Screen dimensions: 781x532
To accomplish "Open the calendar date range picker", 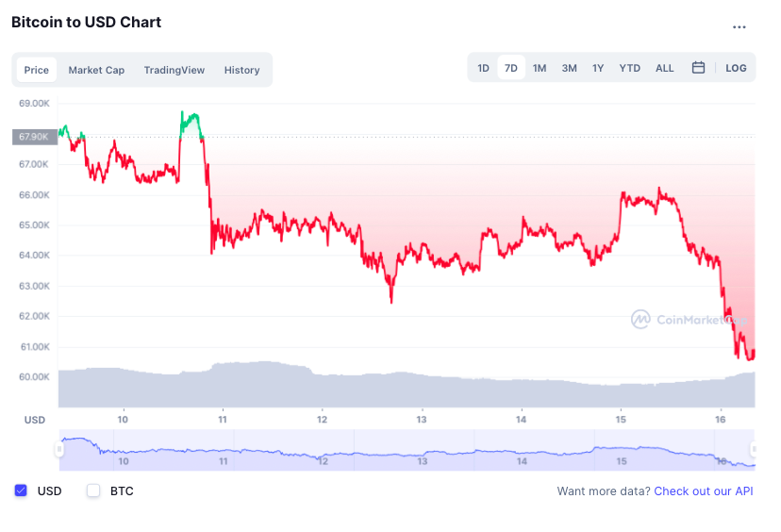I will click(698, 68).
